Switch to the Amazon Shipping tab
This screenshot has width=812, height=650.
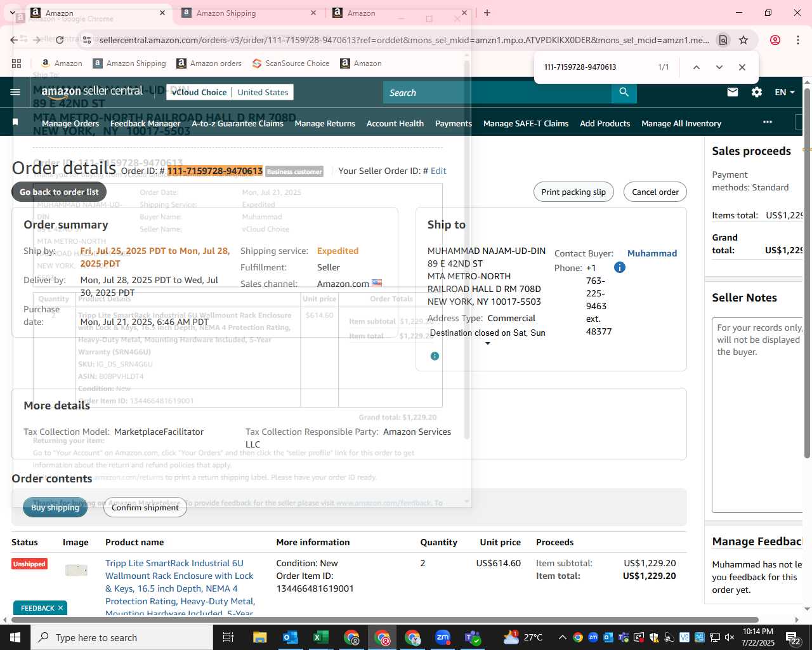247,13
